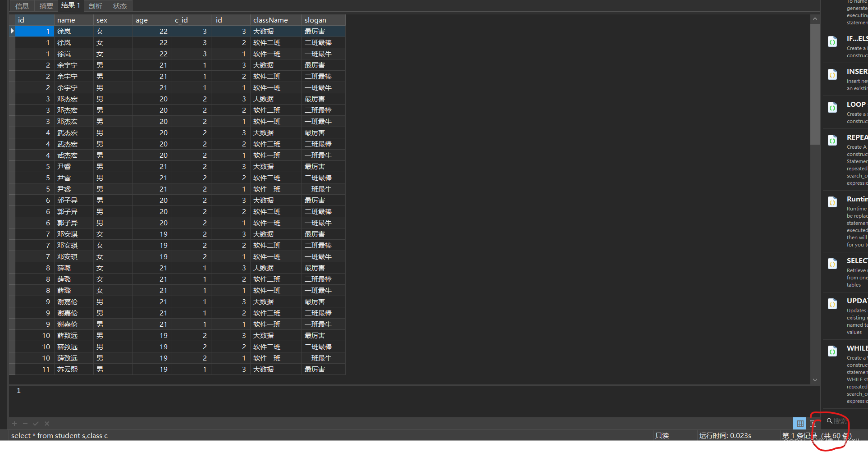Viewport: 868px width, 452px height.
Task: Select 邓安琪 in the 大数据 row
Action: 74,234
